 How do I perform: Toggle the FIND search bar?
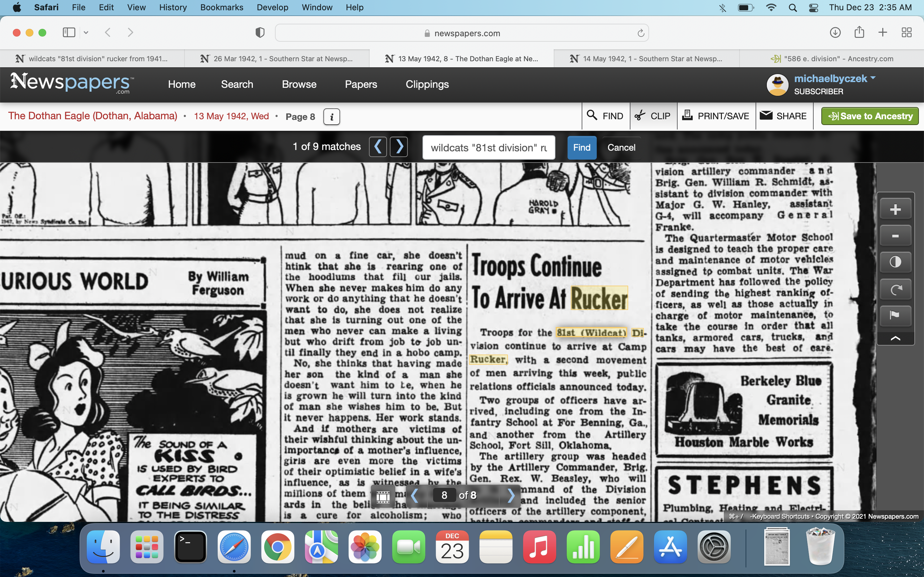point(605,116)
